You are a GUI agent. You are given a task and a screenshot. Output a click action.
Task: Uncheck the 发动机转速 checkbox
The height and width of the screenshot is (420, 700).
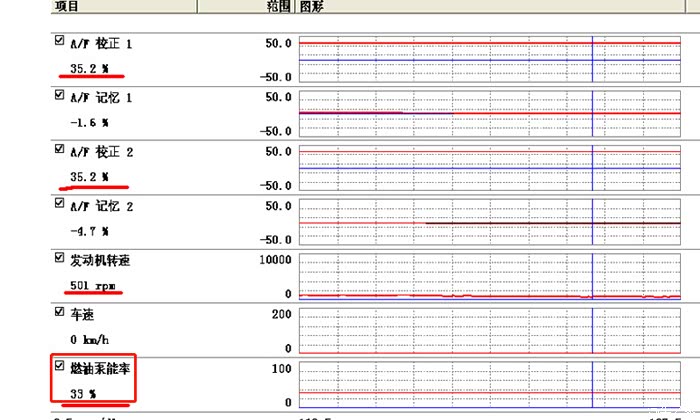[60, 257]
